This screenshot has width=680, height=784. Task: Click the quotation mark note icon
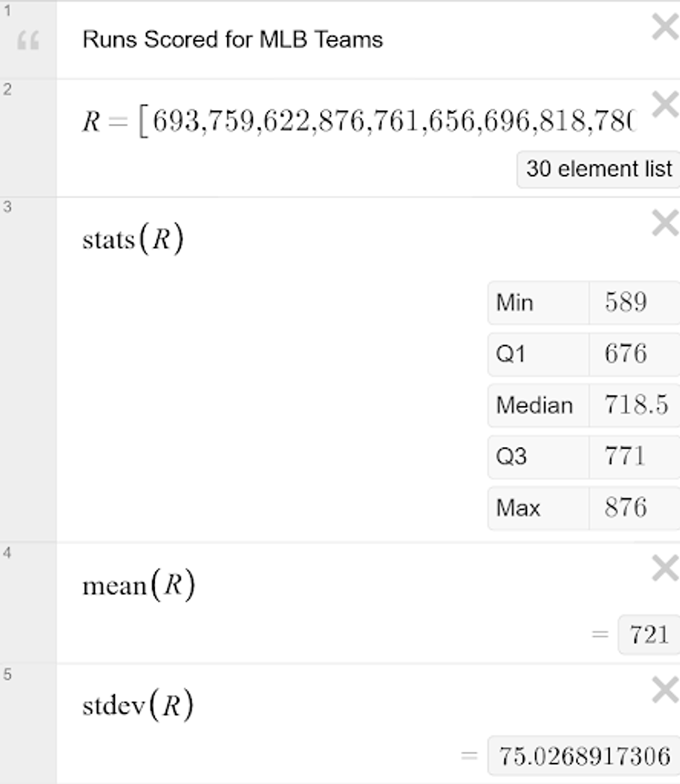[28, 41]
